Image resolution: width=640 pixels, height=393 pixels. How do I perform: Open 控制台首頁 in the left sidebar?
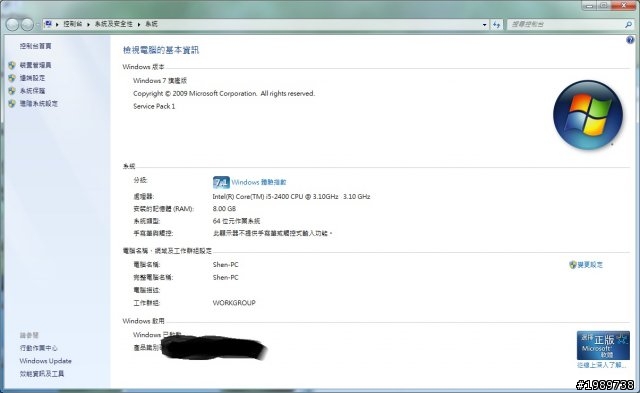(x=36, y=46)
